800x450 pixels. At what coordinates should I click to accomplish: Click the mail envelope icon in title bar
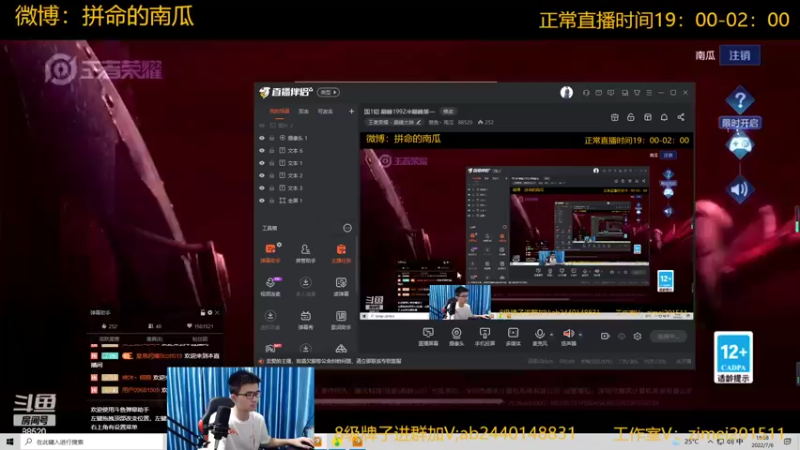pyautogui.click(x=598, y=93)
